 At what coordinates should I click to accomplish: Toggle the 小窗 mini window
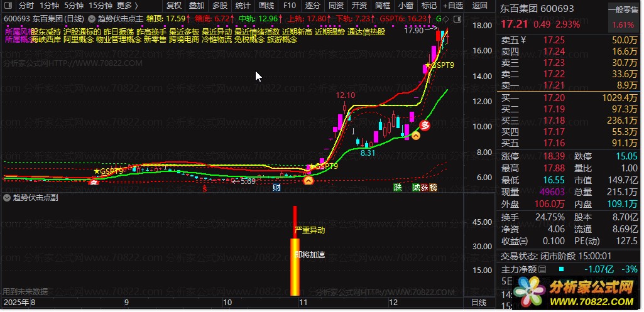406,6
